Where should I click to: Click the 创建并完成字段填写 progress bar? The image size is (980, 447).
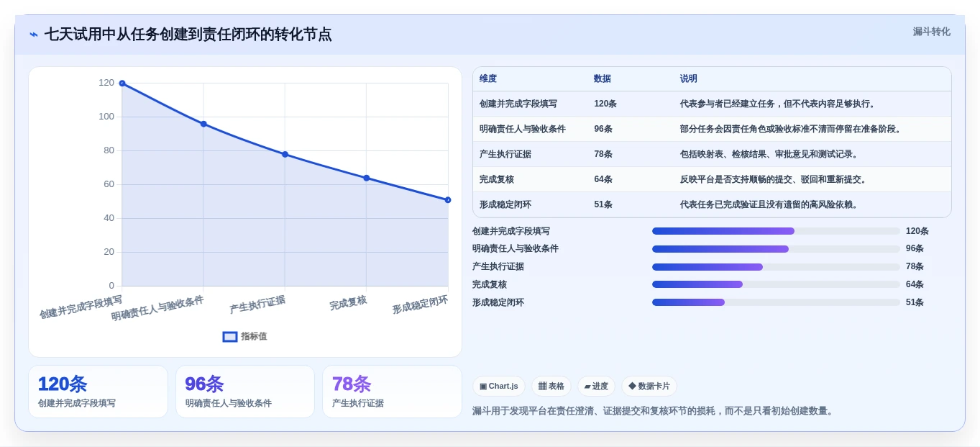776,231
